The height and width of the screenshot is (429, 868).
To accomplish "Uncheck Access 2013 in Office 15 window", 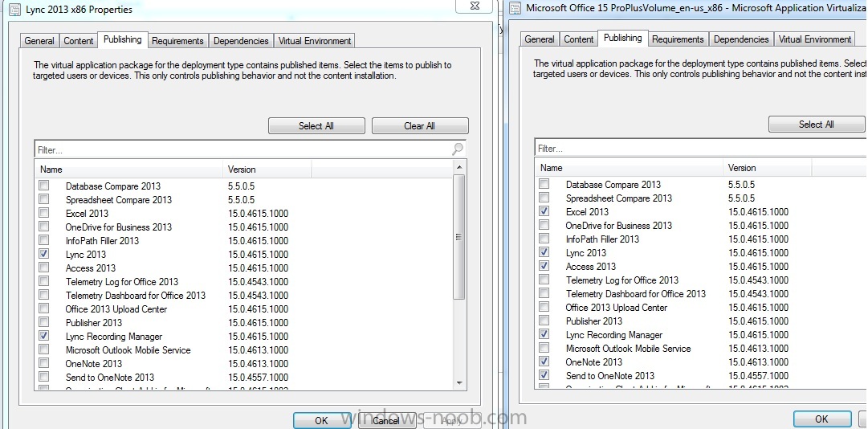I will (x=544, y=266).
